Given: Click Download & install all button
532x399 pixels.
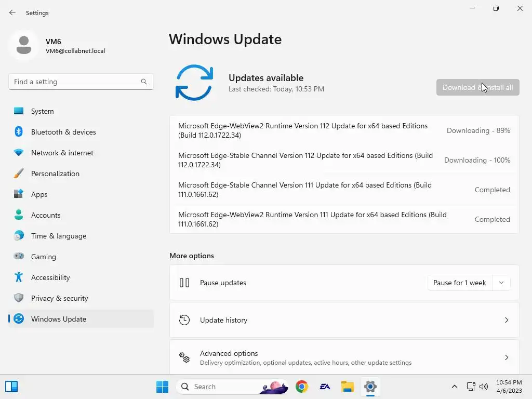Looking at the screenshot, I should [x=478, y=87].
